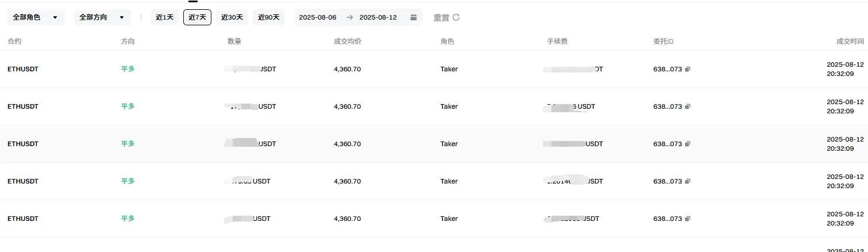
Task: Click the 重置 reset button
Action: tap(441, 17)
